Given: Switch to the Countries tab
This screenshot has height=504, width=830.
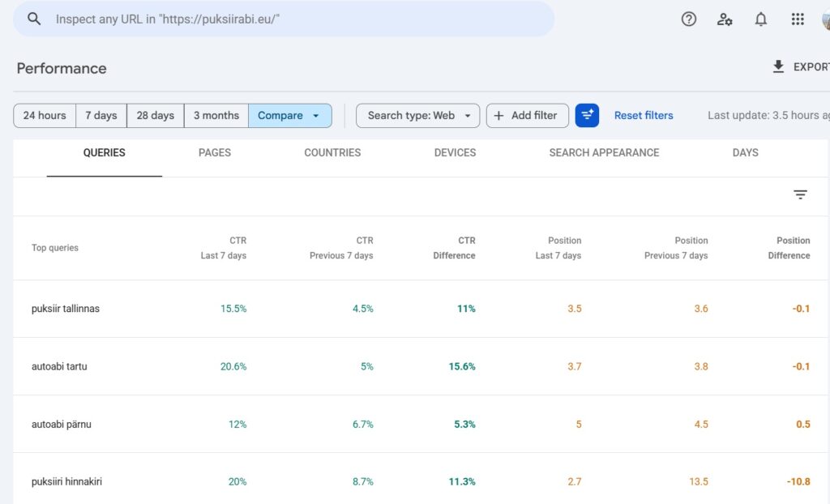Looking at the screenshot, I should (332, 153).
